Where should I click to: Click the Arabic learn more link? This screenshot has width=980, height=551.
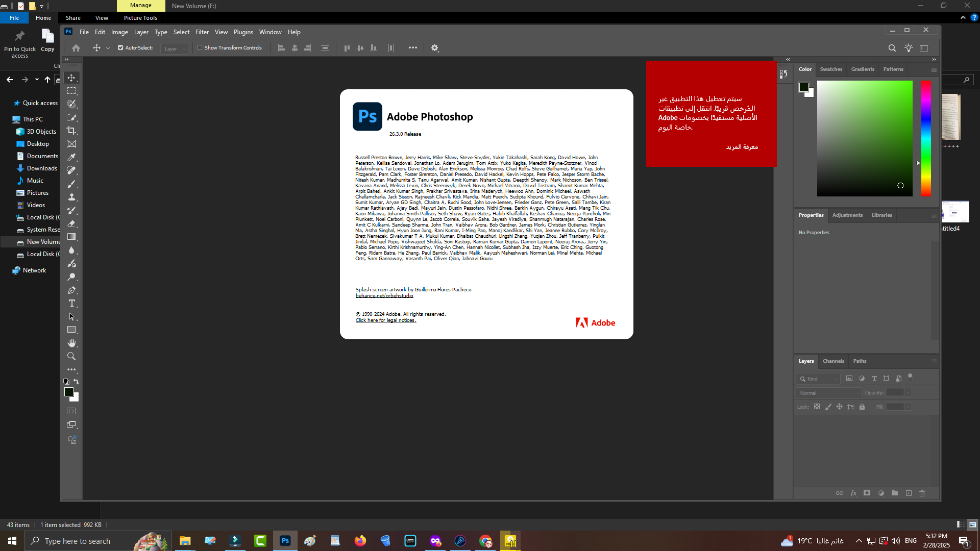742,147
